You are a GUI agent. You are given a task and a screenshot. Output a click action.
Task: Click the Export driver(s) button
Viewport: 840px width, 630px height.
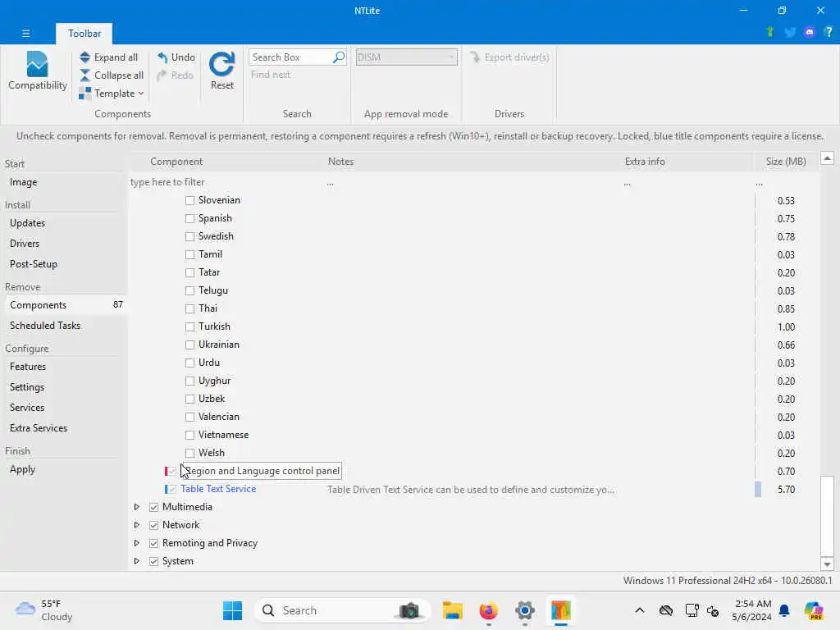(x=509, y=57)
